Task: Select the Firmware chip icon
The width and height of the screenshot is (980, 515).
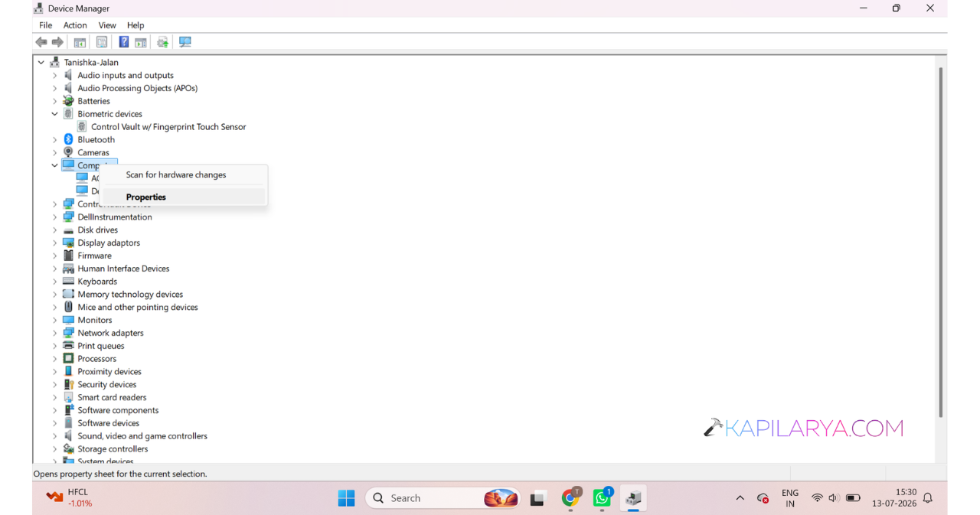Action: pos(68,256)
